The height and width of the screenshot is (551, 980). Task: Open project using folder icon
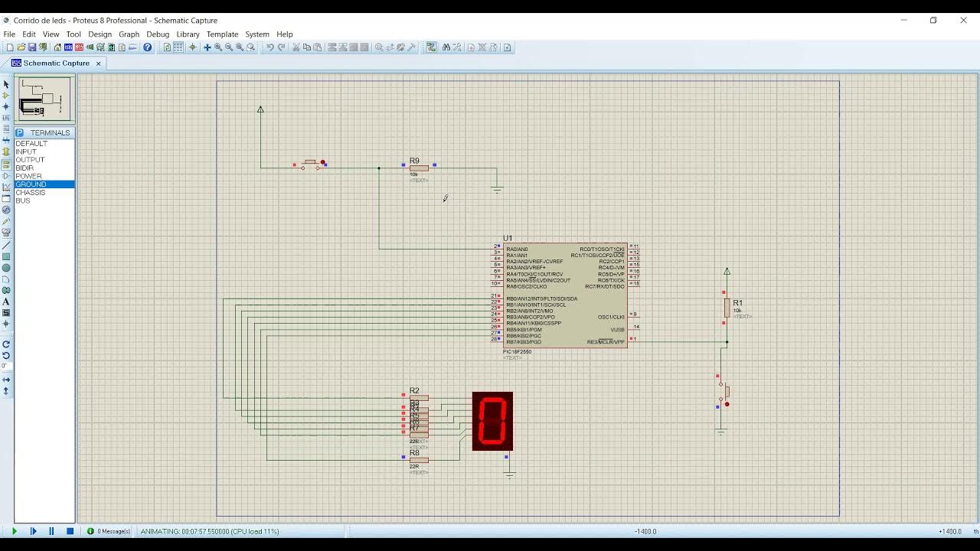(21, 47)
